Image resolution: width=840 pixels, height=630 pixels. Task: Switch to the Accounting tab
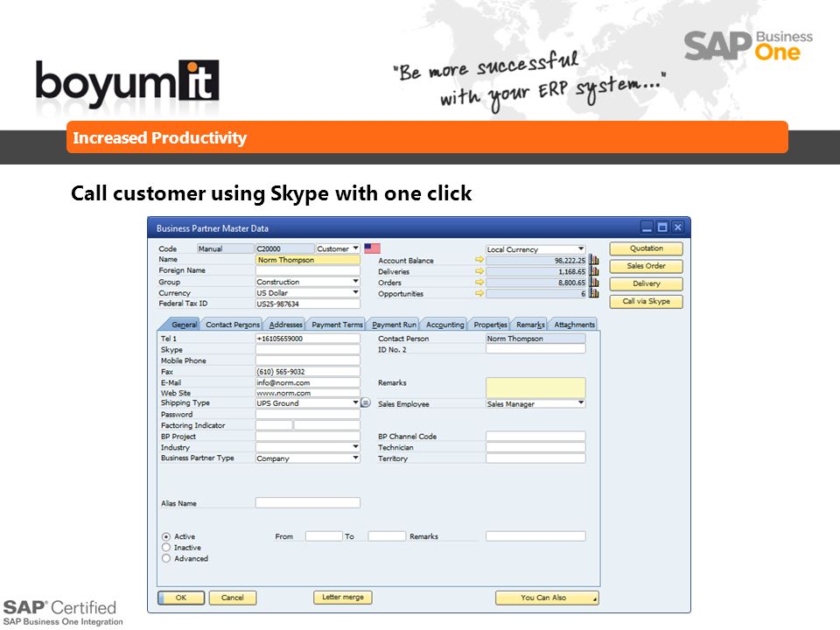tap(444, 324)
